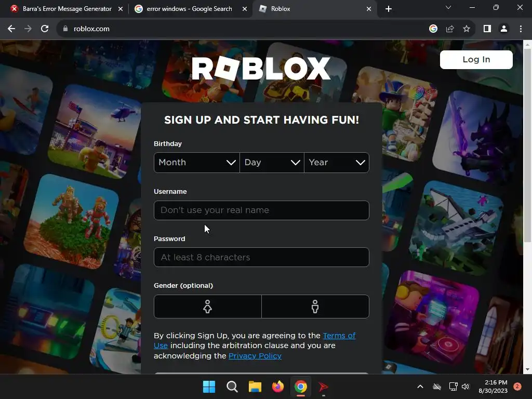
Task: Click the Password input field
Action: click(x=261, y=257)
